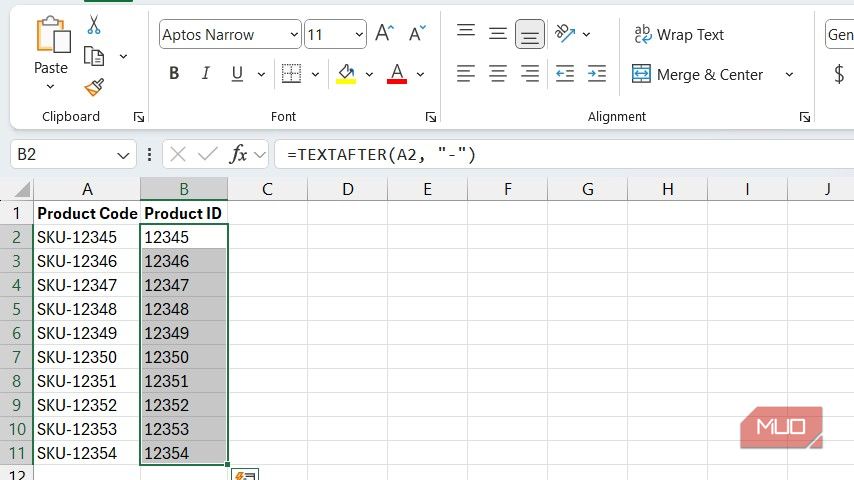
Task: Click the number format box
Action: pos(839,34)
